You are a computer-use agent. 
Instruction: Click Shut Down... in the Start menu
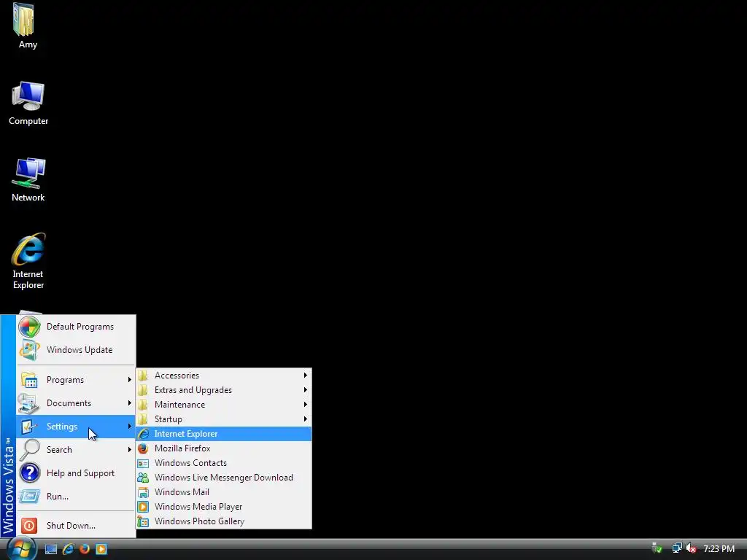[76, 525]
